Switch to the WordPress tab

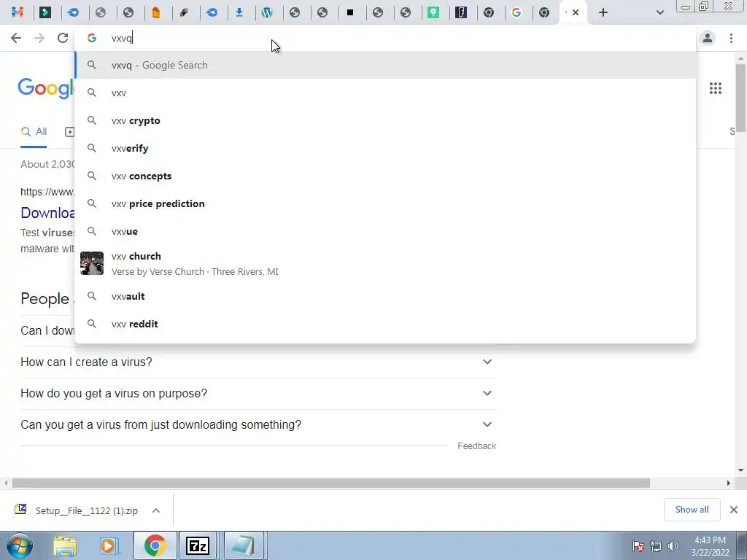click(267, 12)
